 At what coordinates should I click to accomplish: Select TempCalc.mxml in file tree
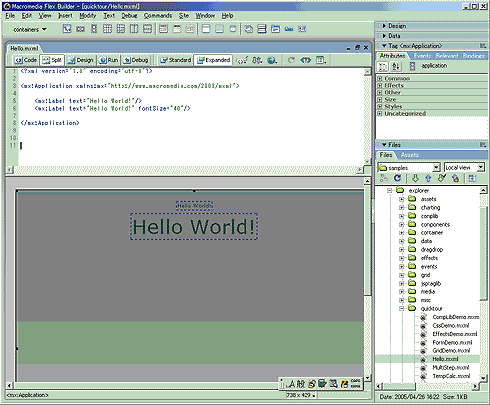coord(451,376)
